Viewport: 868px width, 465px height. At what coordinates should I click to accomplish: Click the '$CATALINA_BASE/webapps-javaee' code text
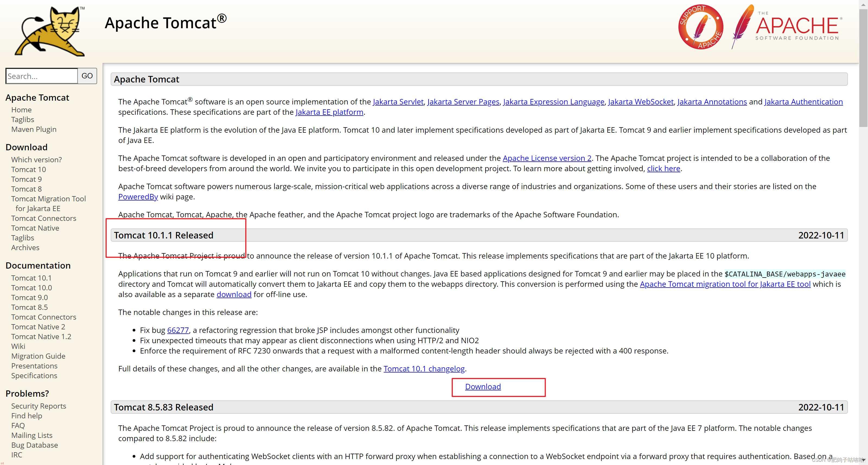click(785, 274)
